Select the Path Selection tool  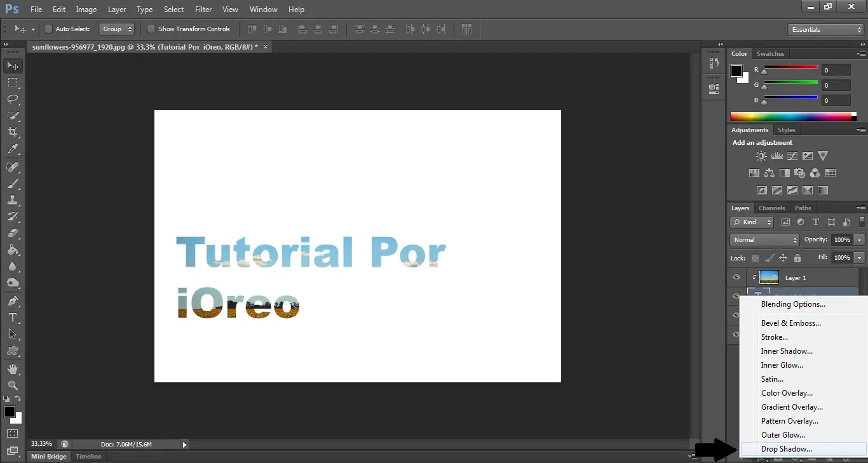pyautogui.click(x=13, y=334)
